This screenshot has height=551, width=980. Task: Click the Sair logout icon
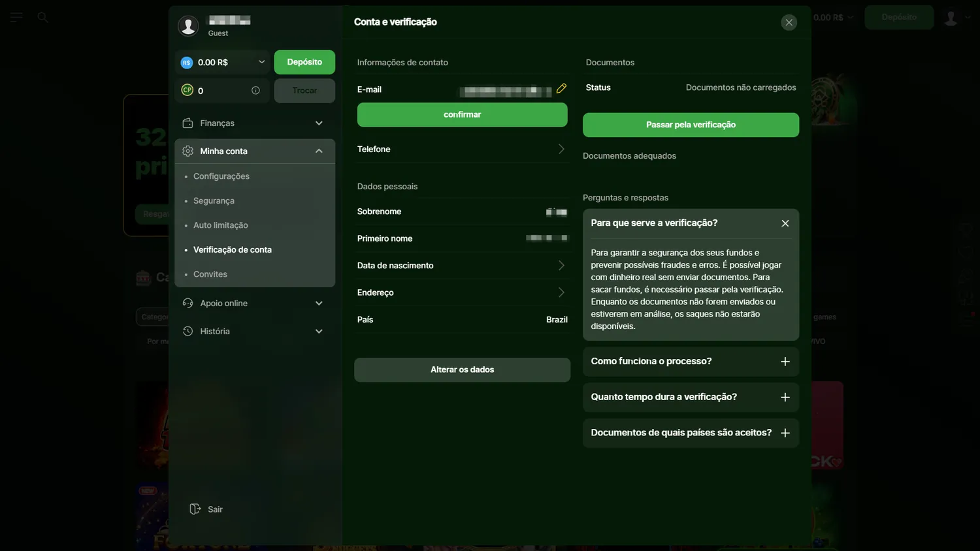195,509
